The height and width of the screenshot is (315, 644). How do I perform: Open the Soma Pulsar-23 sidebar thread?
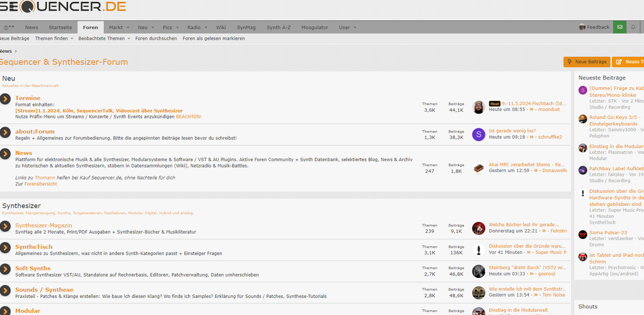pyautogui.click(x=608, y=232)
